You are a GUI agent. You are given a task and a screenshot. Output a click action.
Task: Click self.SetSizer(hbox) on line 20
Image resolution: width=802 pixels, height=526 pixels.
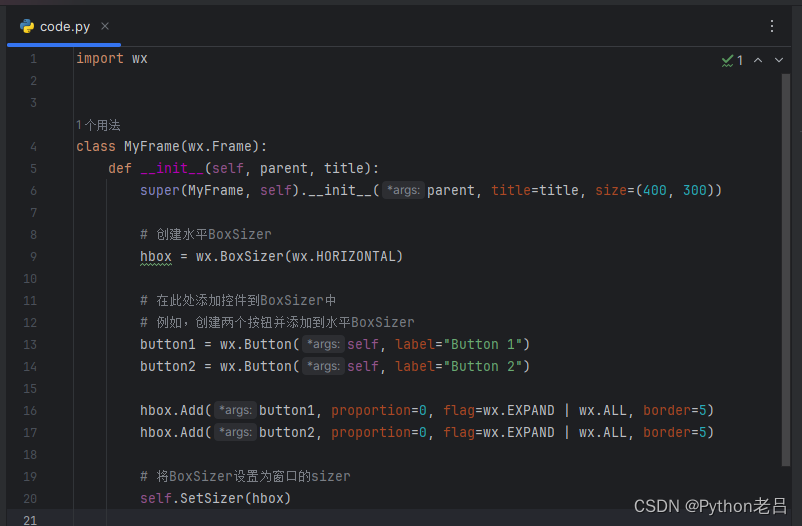[x=215, y=498]
